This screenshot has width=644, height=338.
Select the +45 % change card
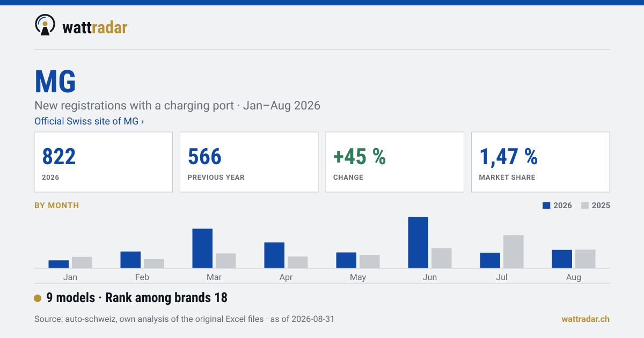point(394,162)
